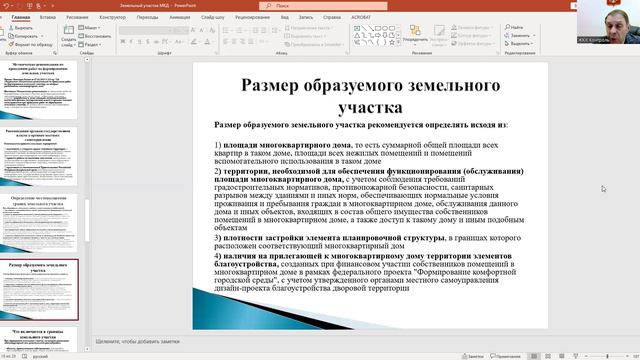Select the star shape in gallery
The width and height of the screenshot is (640, 360).
point(392,42)
